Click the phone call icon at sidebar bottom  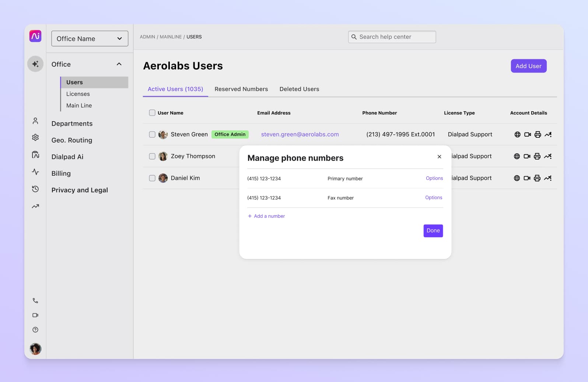pos(35,301)
